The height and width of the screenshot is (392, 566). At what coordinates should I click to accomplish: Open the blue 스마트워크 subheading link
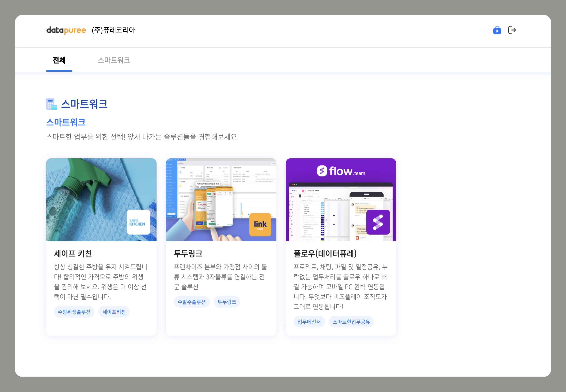click(x=66, y=122)
